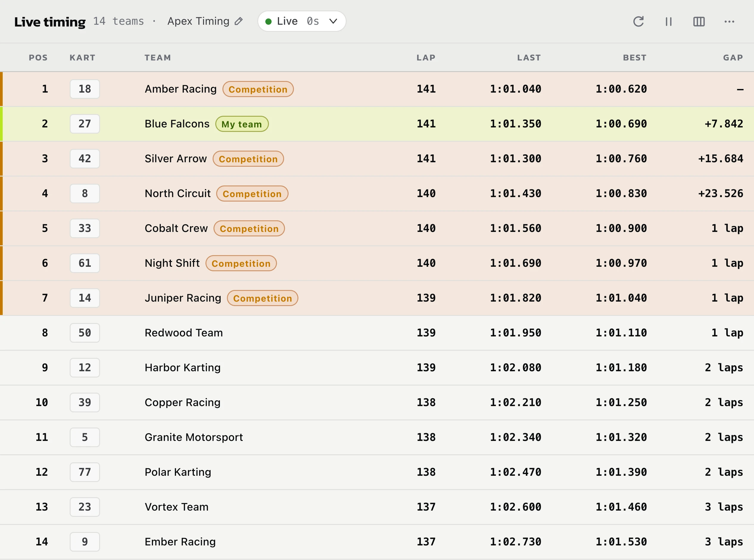Click the Competition tag on Cobalt Crew
754x560 pixels.
point(249,228)
